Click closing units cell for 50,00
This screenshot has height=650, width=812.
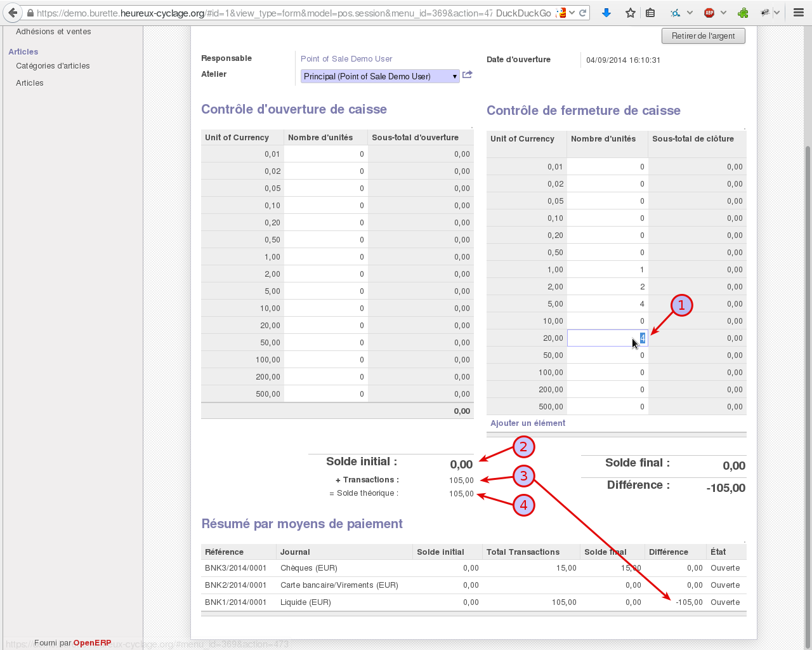click(x=607, y=355)
